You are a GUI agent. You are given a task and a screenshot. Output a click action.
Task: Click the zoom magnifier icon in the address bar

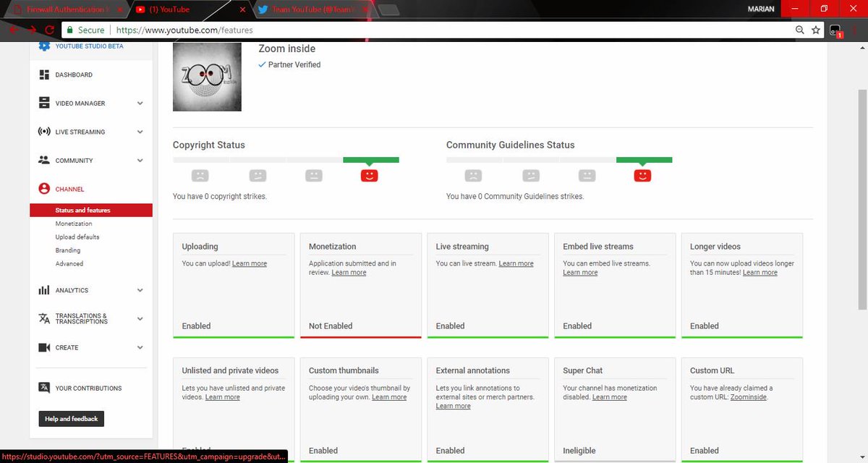point(799,30)
